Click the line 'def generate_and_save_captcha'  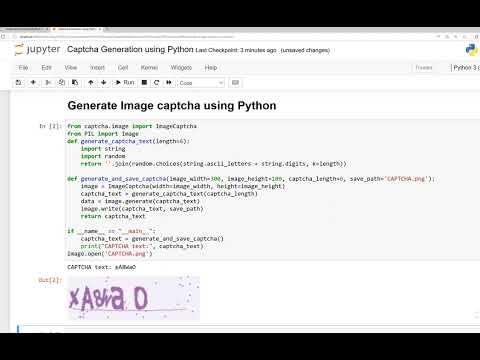[x=251, y=179]
